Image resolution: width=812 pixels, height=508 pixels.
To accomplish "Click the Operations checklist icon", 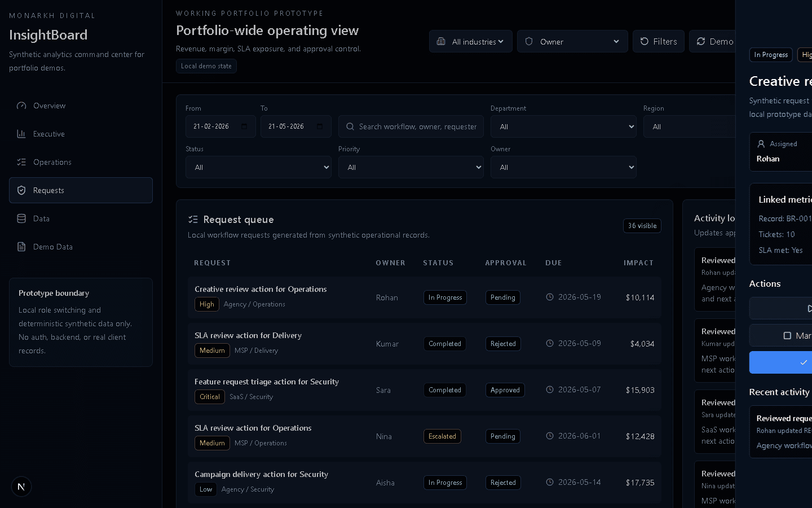I will coord(21,162).
